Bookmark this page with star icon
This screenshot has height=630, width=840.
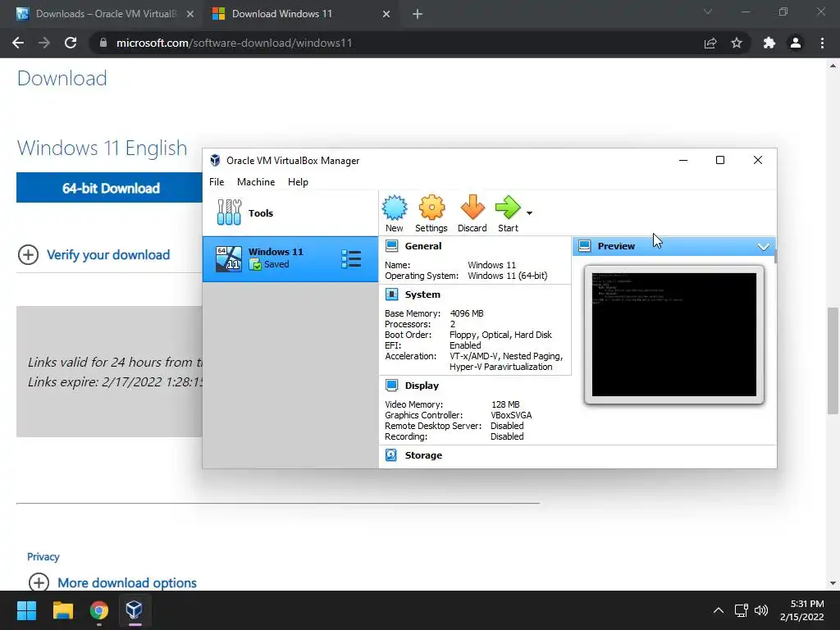pyautogui.click(x=737, y=43)
